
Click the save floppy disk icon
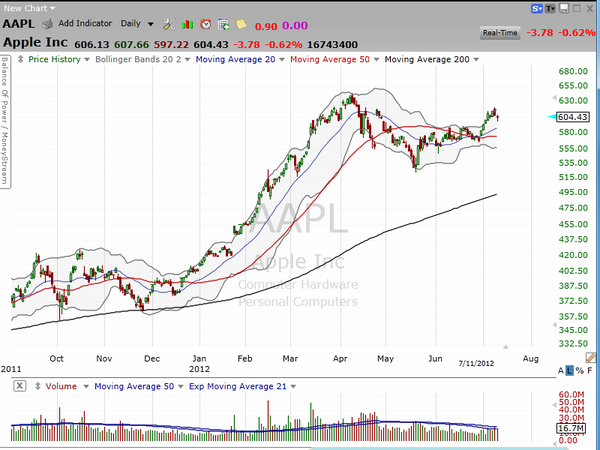(564, 8)
